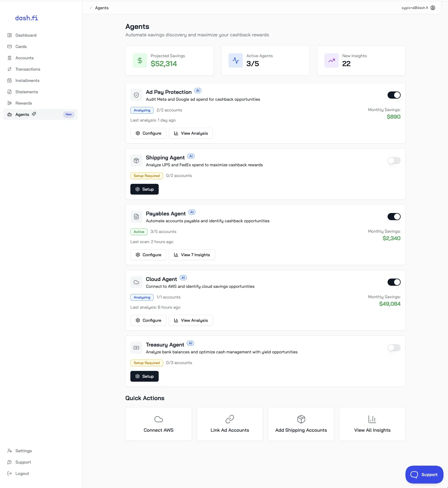Open the floating Support chat button
The image size is (448, 488).
pyautogui.click(x=424, y=475)
